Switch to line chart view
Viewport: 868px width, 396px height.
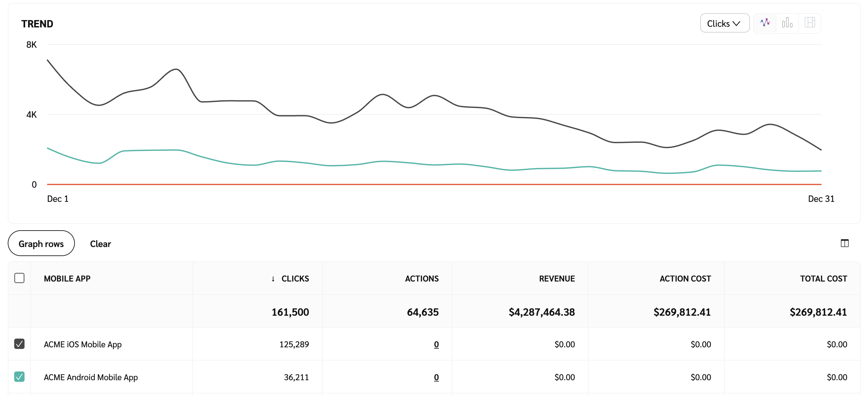click(764, 23)
